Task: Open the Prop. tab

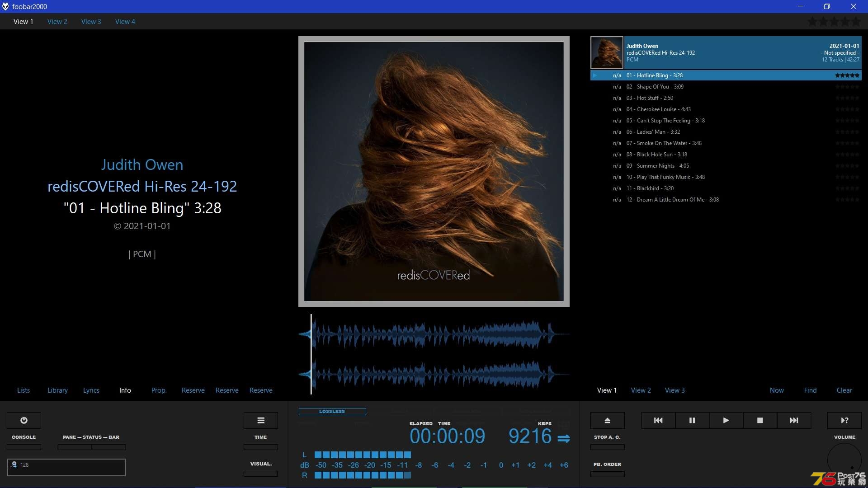Action: tap(159, 390)
